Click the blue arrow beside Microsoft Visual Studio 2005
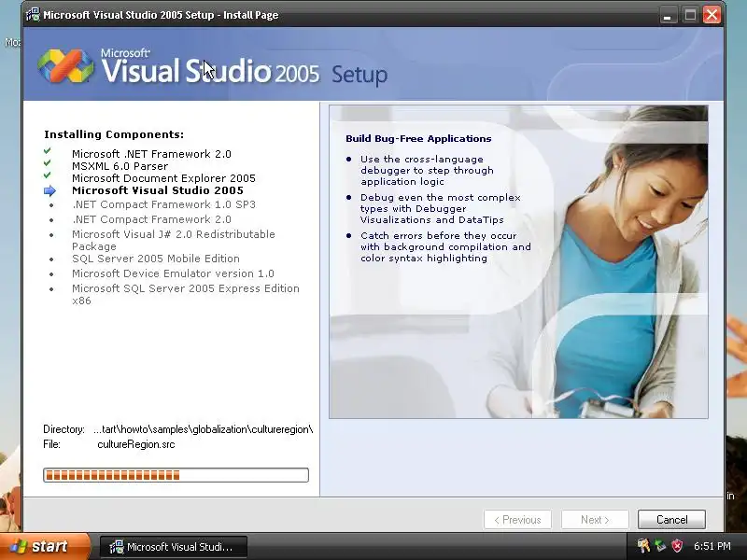Image resolution: width=747 pixels, height=560 pixels. tap(49, 191)
